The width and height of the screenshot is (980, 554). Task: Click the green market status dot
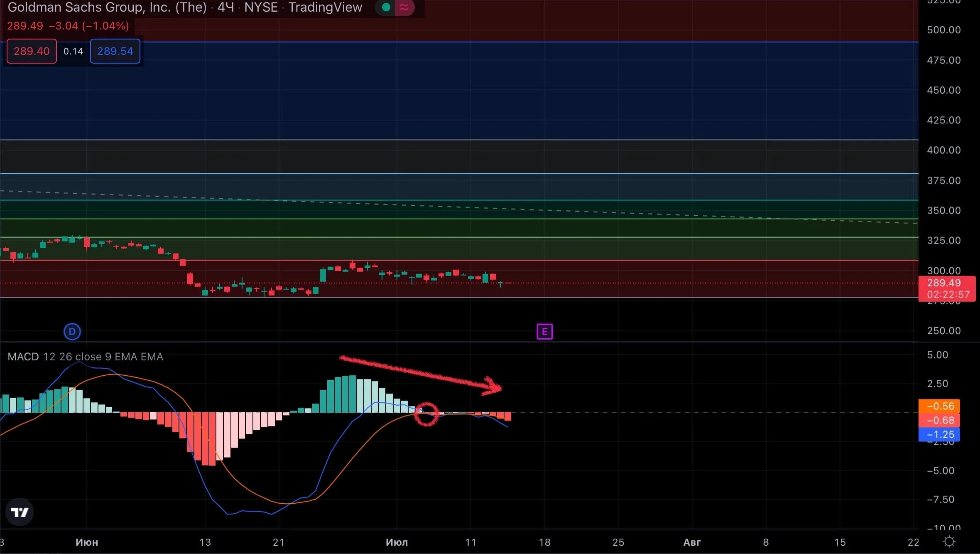[x=386, y=7]
